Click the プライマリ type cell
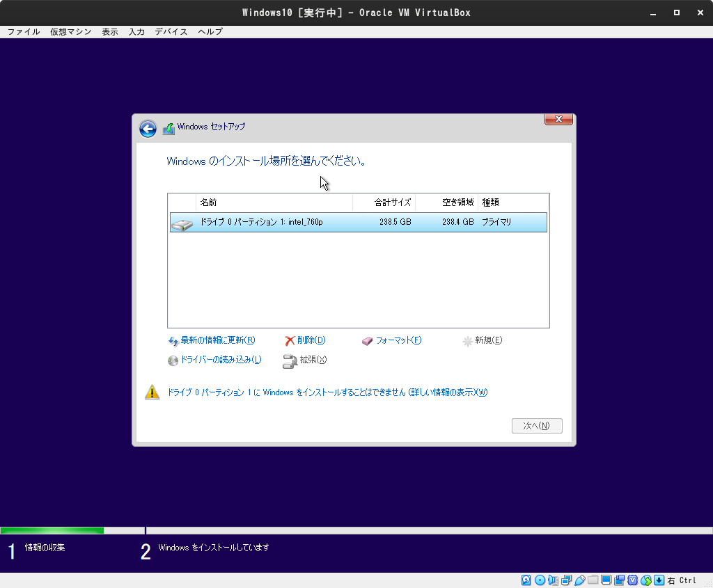 click(496, 222)
